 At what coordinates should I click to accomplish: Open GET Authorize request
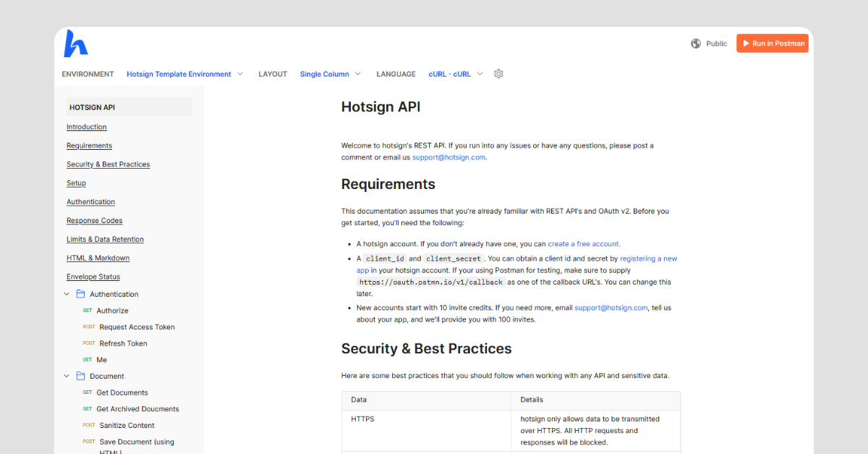tap(106, 311)
